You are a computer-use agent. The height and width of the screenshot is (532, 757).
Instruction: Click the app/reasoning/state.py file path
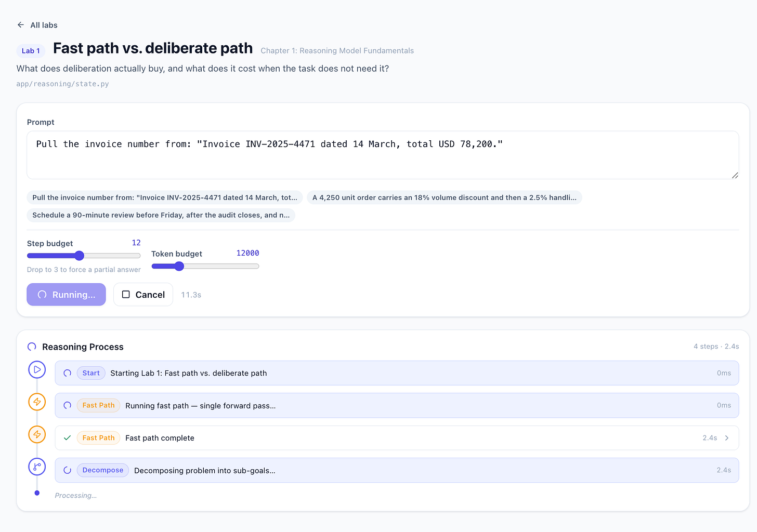coord(63,84)
